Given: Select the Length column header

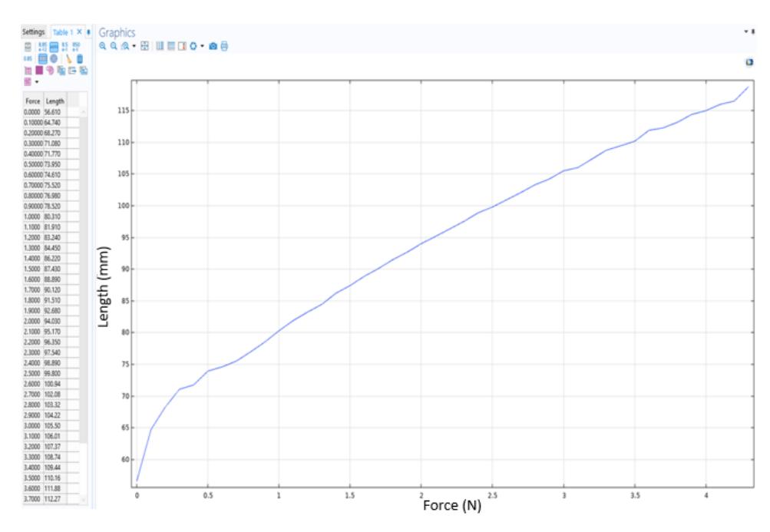Looking at the screenshot, I should point(55,101).
